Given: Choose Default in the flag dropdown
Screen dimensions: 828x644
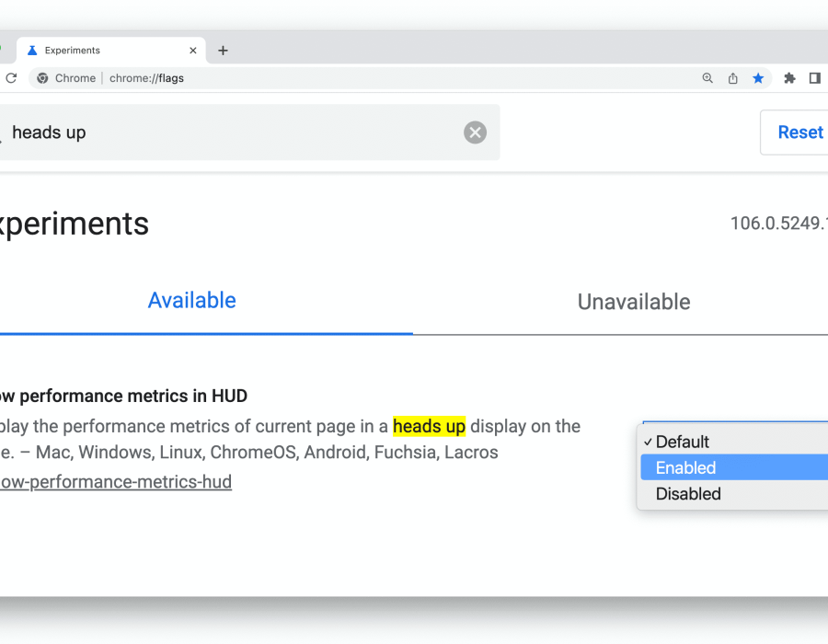Looking at the screenshot, I should point(683,442).
